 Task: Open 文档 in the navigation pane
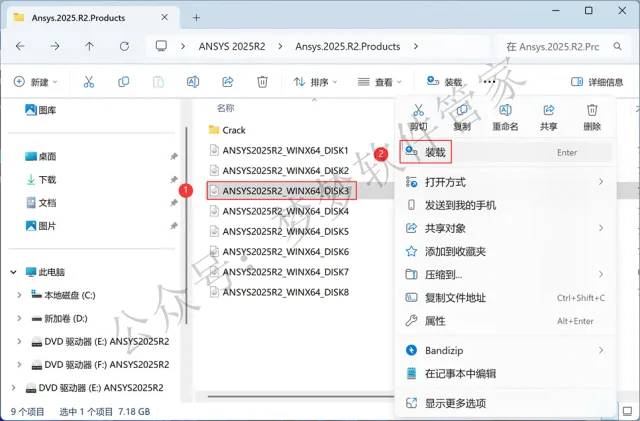click(x=40, y=203)
